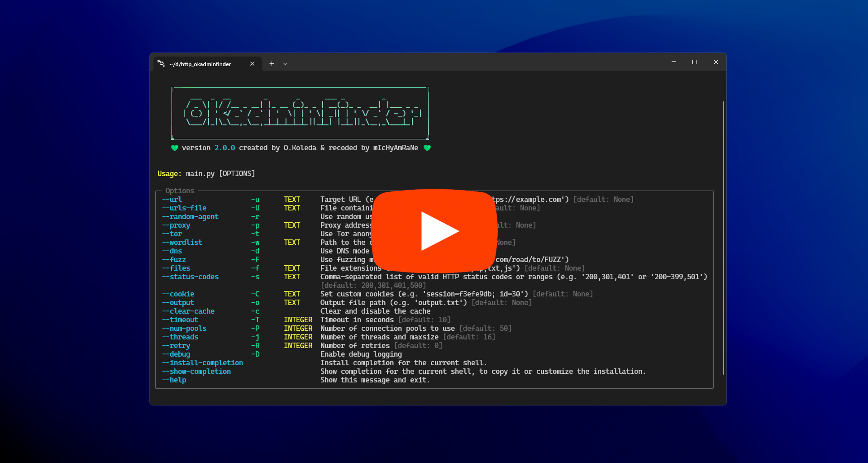Minimize the terminal window
Image resolution: width=868 pixels, height=463 pixels.
673,62
